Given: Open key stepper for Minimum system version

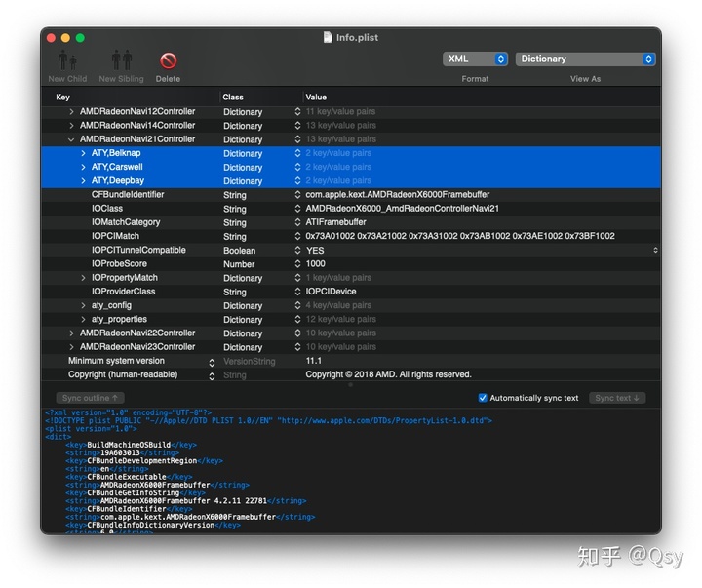Looking at the screenshot, I should (x=212, y=363).
